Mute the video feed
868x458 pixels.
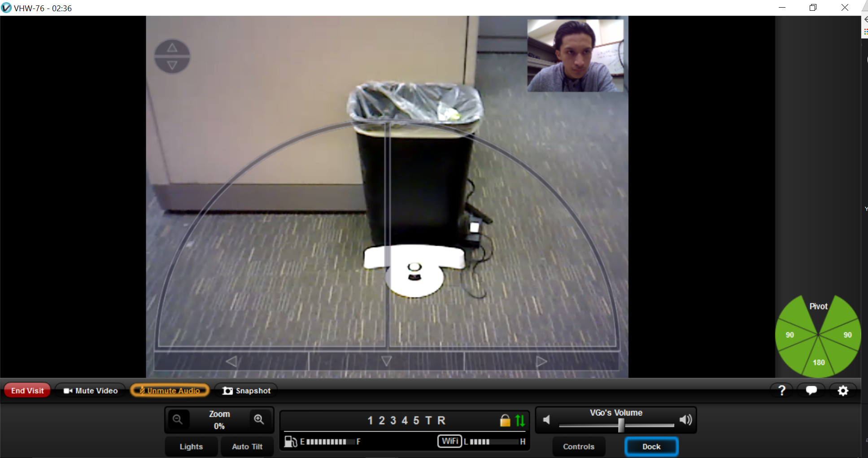coord(91,391)
